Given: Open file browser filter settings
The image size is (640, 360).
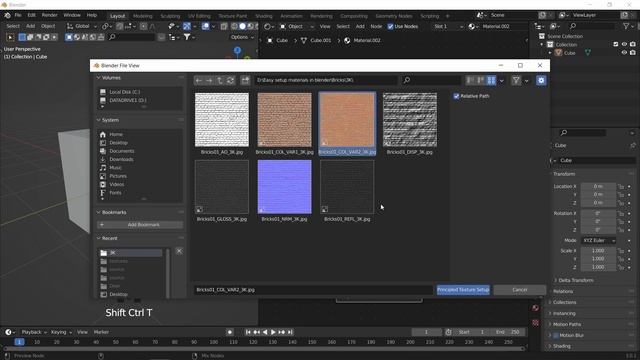Looking at the screenshot, I should coord(516,80).
